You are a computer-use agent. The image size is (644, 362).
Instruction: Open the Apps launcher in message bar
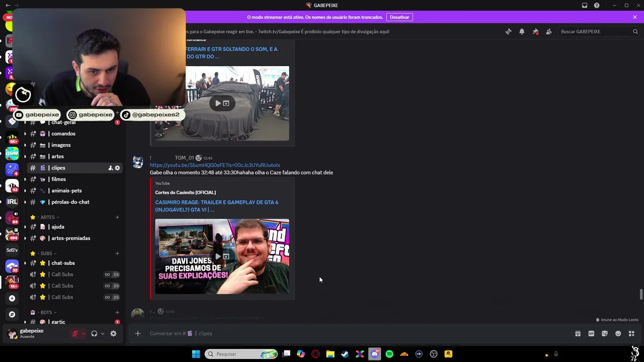point(631,333)
